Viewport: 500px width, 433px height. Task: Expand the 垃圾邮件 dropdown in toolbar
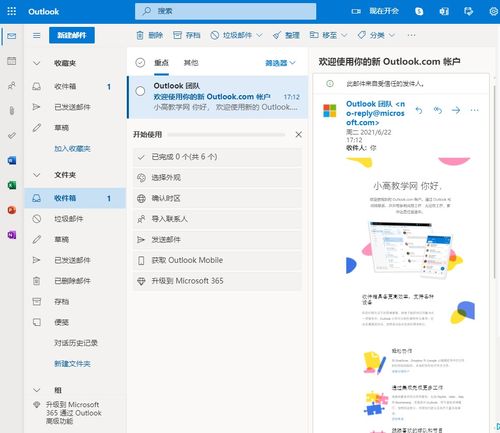coord(260,35)
